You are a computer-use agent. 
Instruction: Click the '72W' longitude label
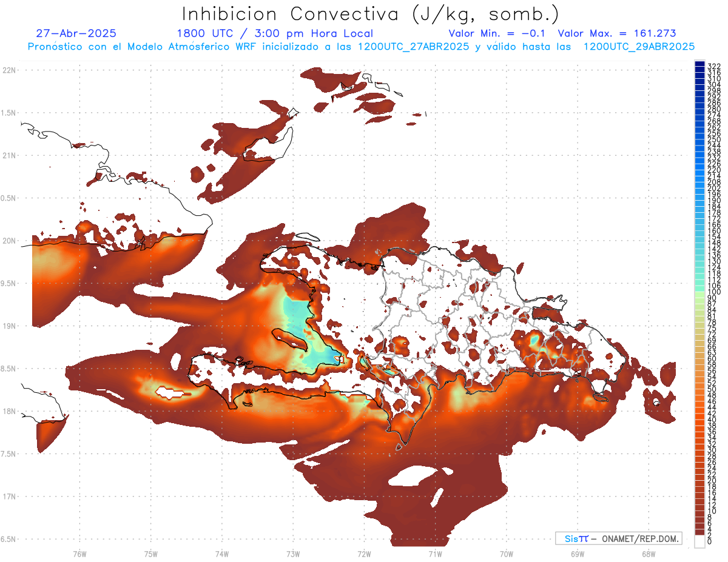tap(364, 554)
